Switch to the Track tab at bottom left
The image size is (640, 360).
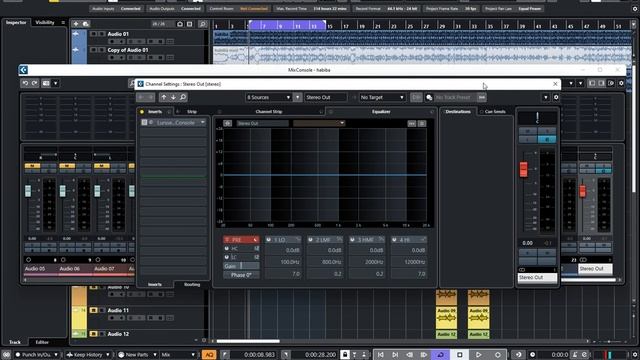[15, 342]
